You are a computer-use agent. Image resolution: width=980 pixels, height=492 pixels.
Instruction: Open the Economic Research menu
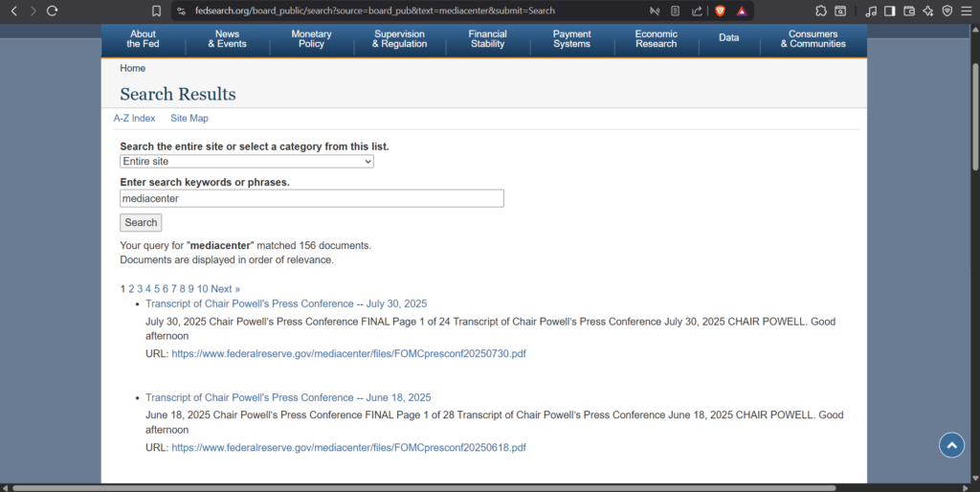tap(657, 38)
